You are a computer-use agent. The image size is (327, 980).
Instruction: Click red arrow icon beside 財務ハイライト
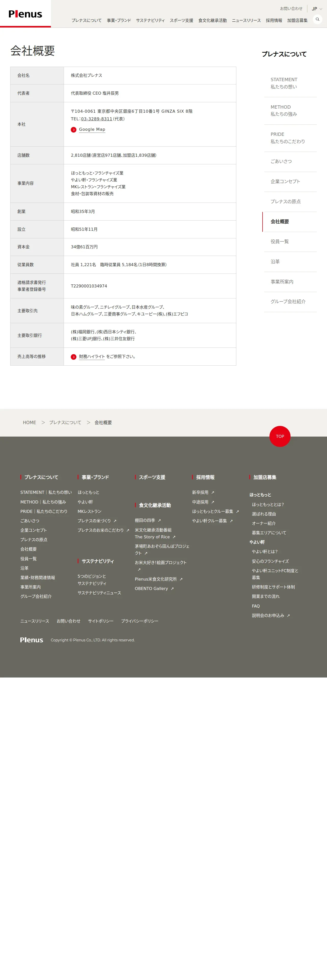(73, 357)
